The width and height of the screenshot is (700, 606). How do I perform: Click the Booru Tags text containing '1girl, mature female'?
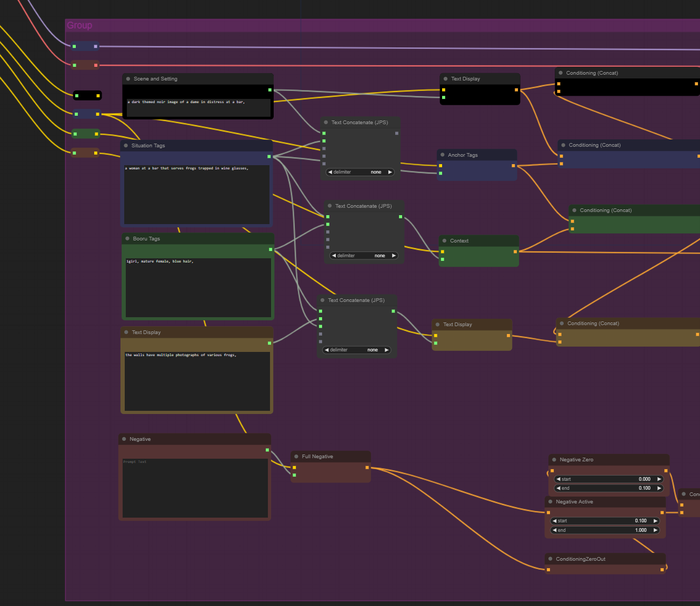pyautogui.click(x=160, y=261)
